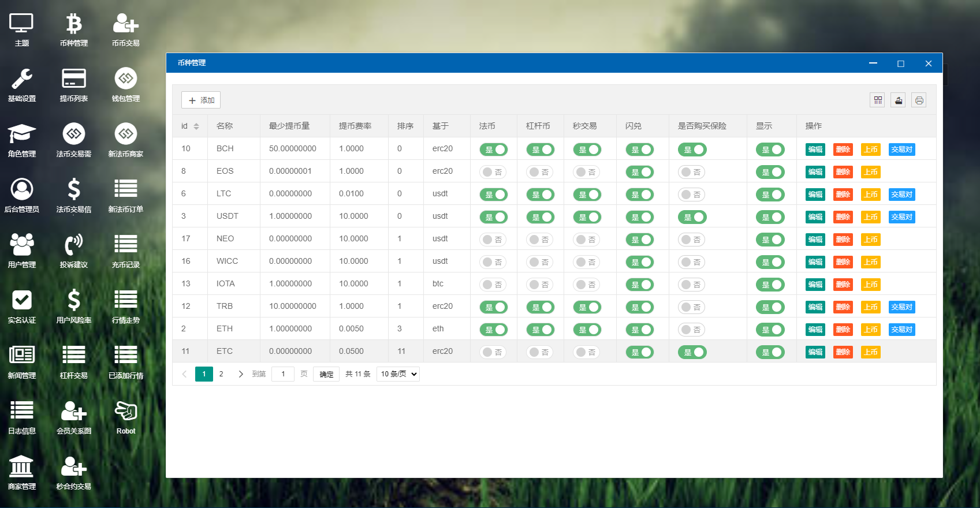Click 交易对 button for LTC row
The width and height of the screenshot is (980, 508).
[x=901, y=195]
